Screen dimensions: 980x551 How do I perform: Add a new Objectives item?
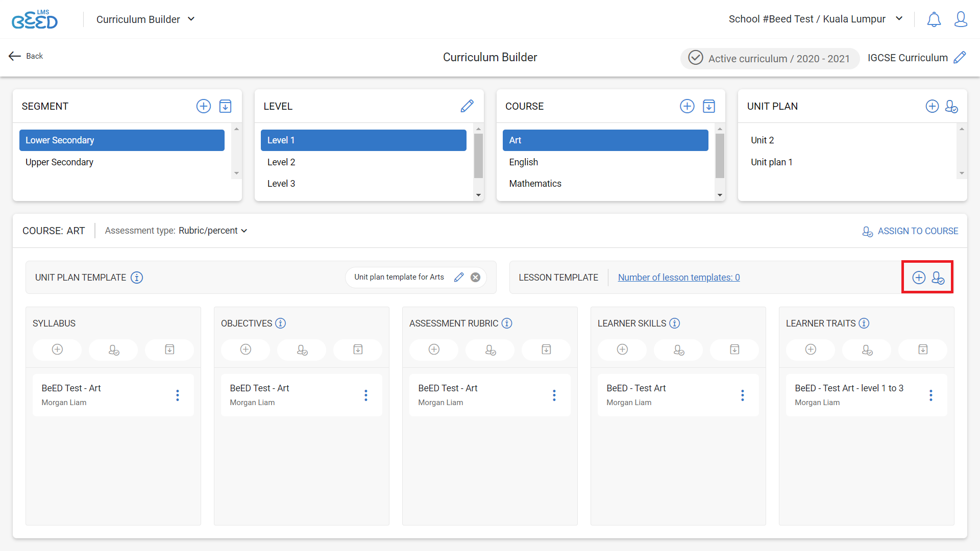point(246,349)
